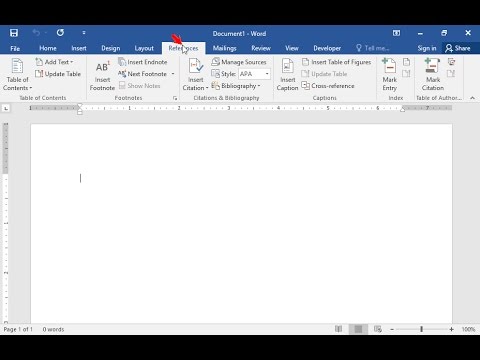
Task: Click Sign in link
Action: click(x=427, y=48)
